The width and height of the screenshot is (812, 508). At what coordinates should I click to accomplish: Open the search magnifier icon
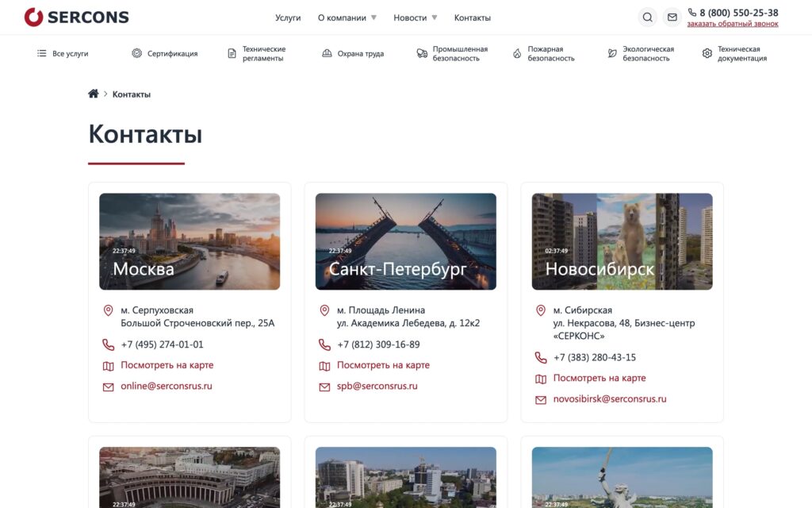[647, 17]
